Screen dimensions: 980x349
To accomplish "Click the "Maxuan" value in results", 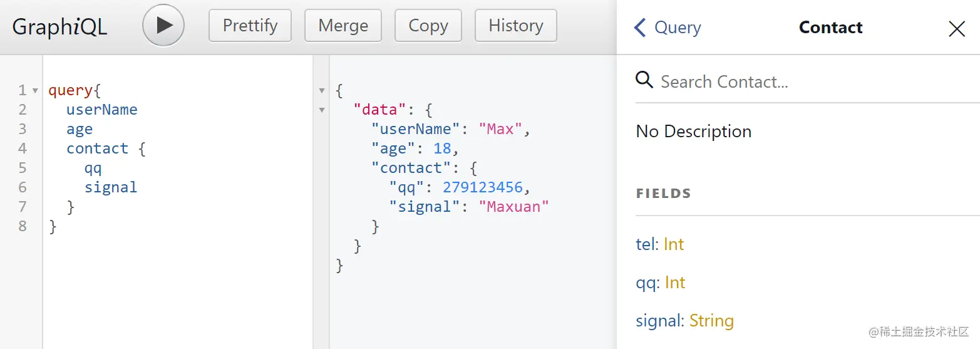I will pyautogui.click(x=513, y=207).
